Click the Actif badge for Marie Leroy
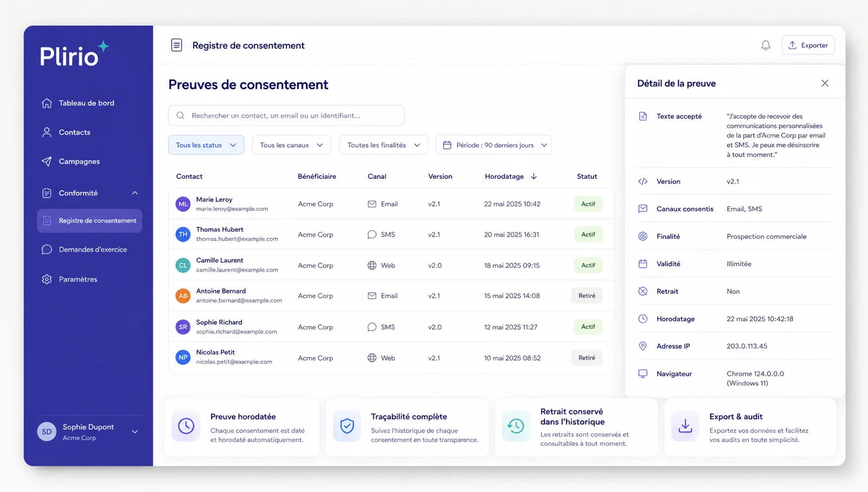868x492 pixels. [x=588, y=204]
